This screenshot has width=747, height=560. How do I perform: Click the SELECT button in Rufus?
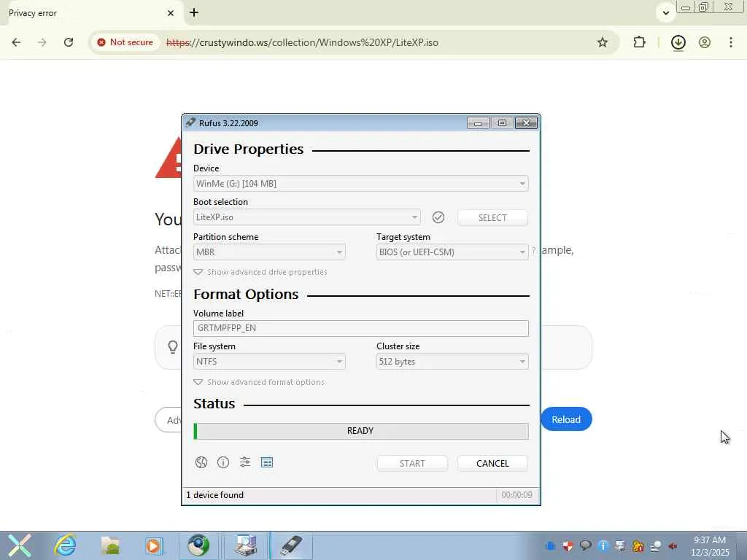[x=492, y=217]
